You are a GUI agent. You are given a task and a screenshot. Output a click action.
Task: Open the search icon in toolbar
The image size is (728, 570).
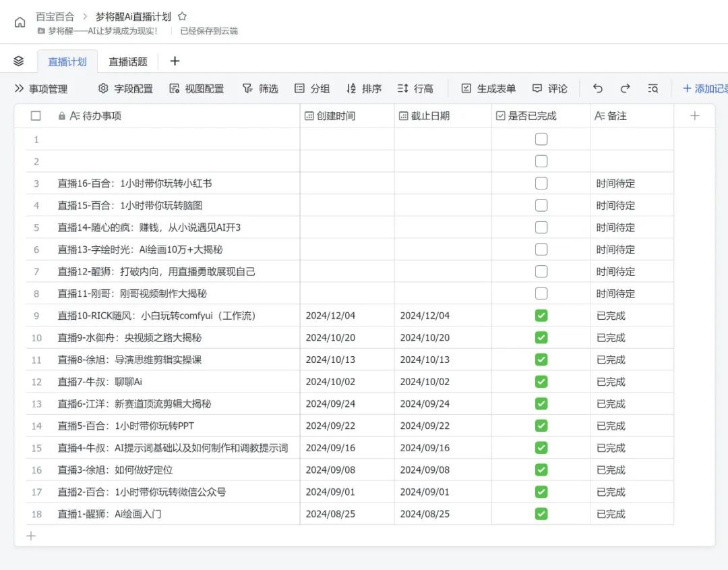[x=653, y=88]
